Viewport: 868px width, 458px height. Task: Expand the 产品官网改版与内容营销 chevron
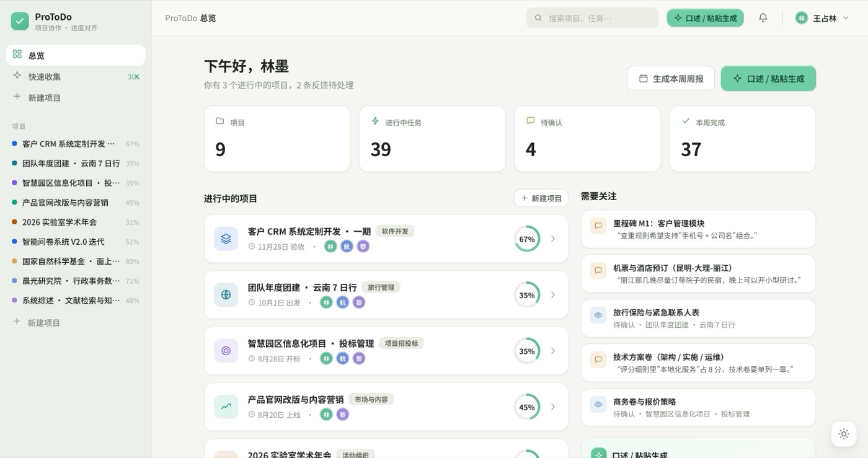pos(553,407)
